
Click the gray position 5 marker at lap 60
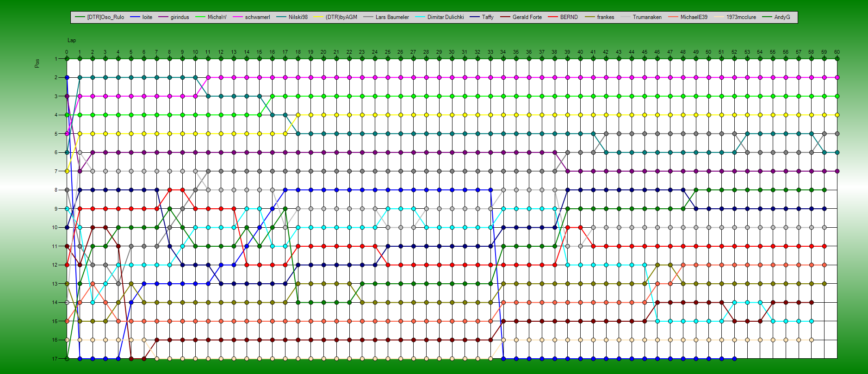pos(837,134)
